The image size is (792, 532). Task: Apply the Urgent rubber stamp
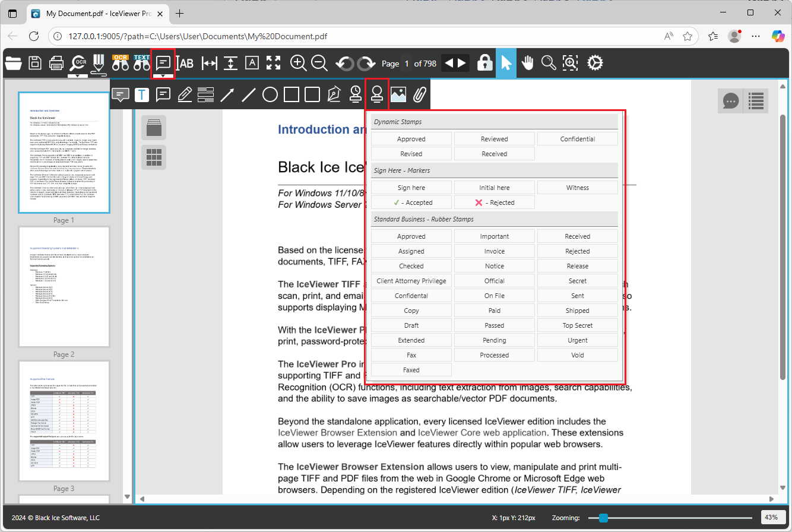tap(578, 340)
